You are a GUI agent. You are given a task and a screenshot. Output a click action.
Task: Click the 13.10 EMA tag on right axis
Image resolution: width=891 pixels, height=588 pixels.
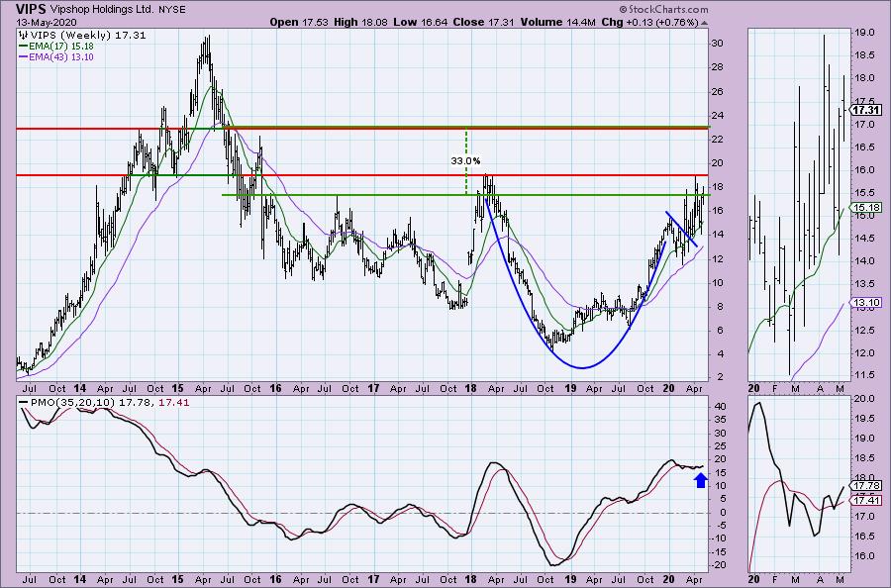(x=866, y=303)
